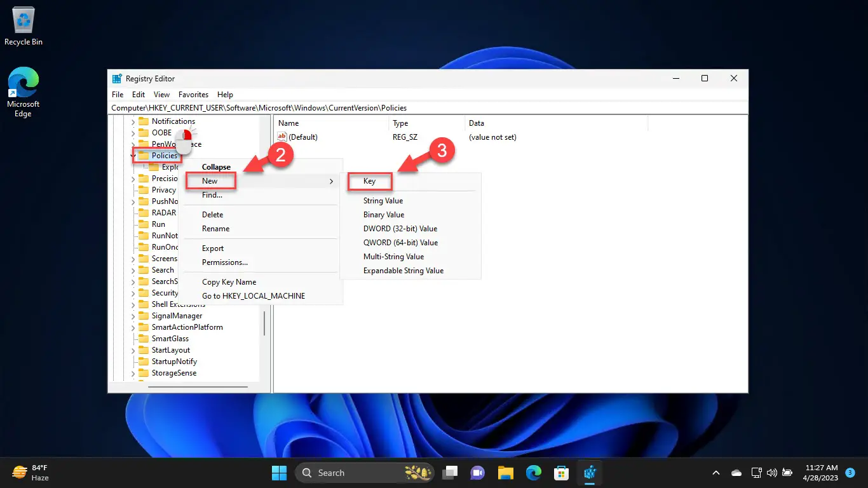868x488 pixels.
Task: Click the battery tray icon
Action: [x=787, y=473]
